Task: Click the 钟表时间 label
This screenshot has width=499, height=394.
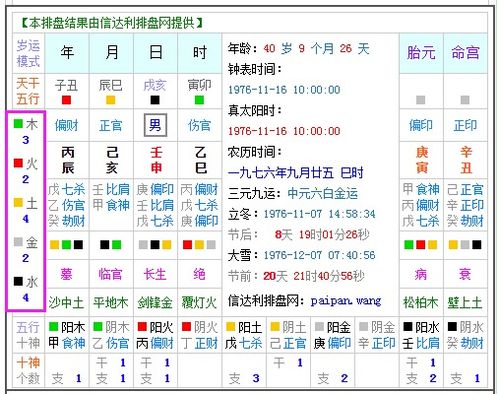Action: (255, 69)
